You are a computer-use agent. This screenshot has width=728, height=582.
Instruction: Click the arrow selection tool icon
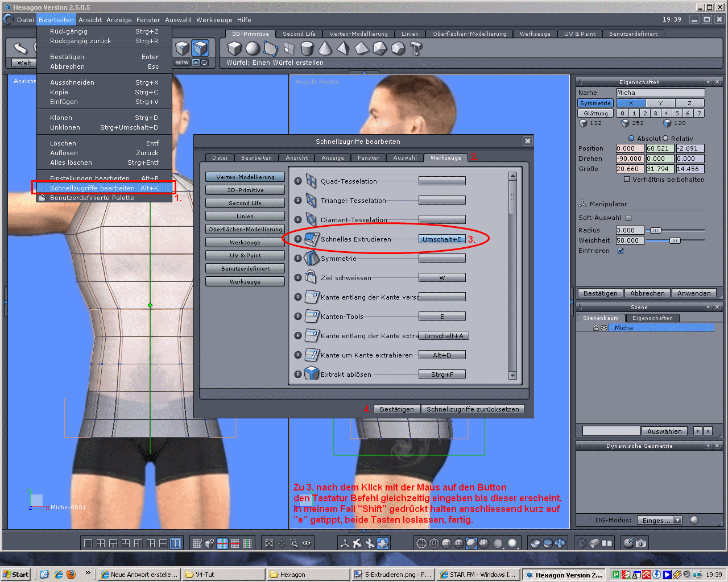(20, 48)
